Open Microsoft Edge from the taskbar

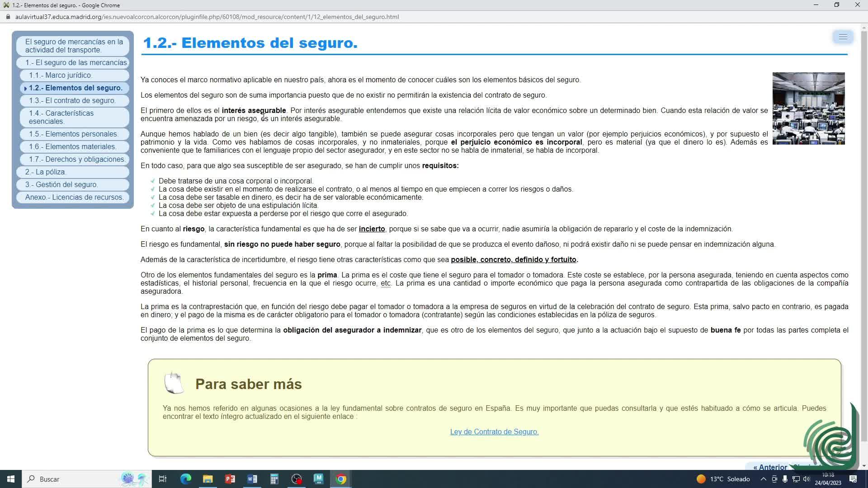coord(185,479)
